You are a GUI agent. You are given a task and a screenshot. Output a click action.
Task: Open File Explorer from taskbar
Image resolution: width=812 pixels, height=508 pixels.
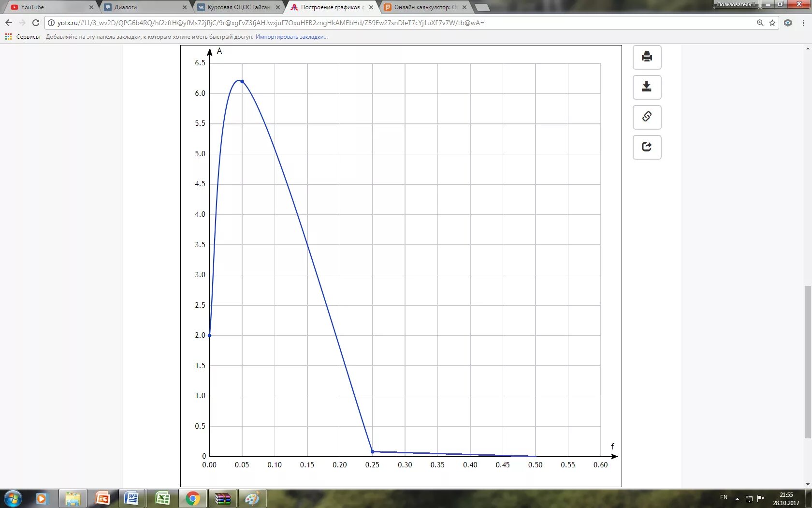[x=73, y=498]
